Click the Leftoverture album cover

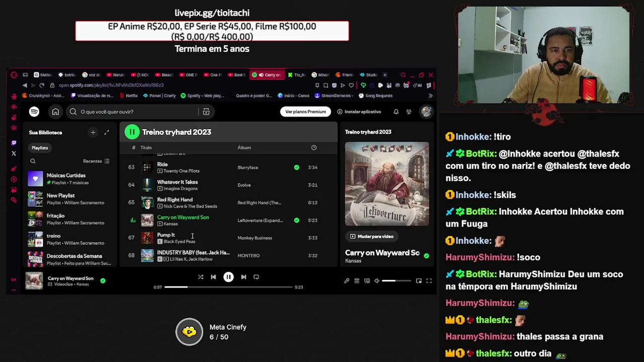387,184
